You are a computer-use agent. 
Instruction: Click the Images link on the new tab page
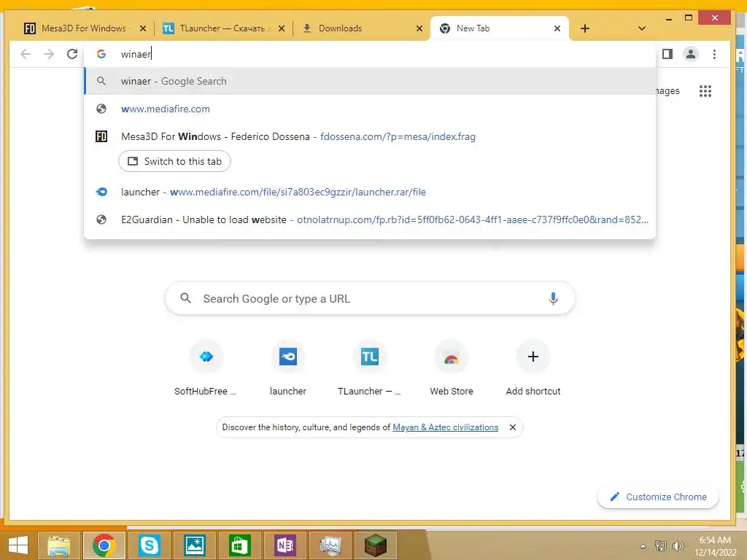pos(667,91)
